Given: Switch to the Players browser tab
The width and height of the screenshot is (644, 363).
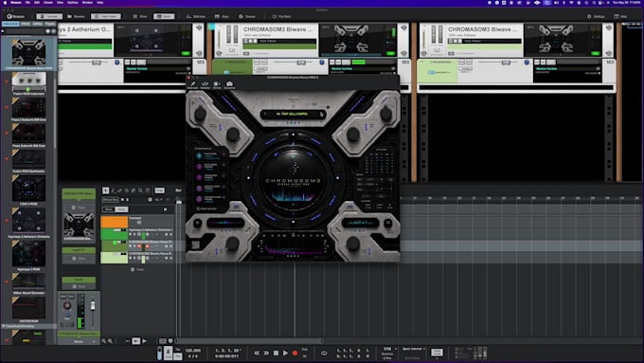Looking at the screenshot, I should tap(49, 24).
